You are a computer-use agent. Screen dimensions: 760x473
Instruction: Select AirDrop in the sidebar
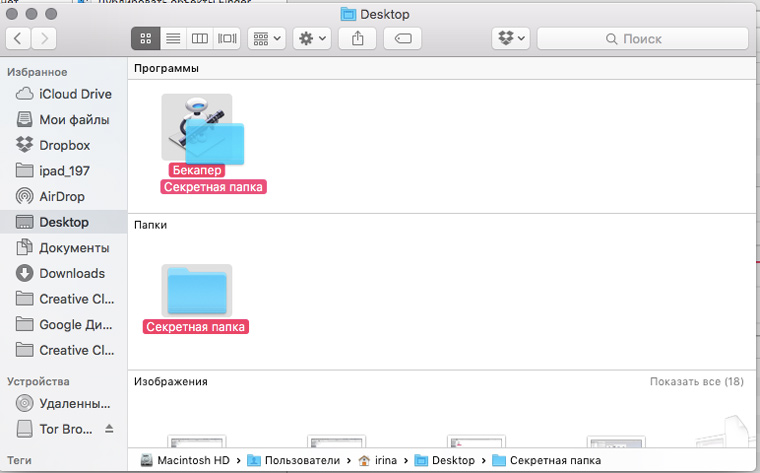tap(64, 196)
